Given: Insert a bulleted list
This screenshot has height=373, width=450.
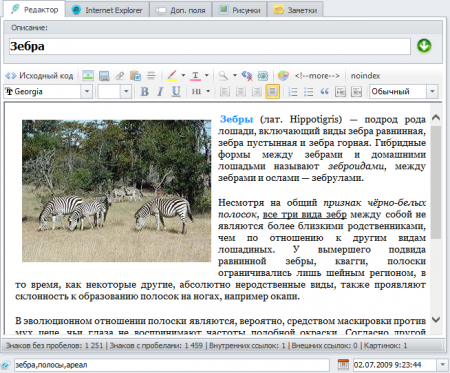Looking at the screenshot, I should [x=309, y=91].
